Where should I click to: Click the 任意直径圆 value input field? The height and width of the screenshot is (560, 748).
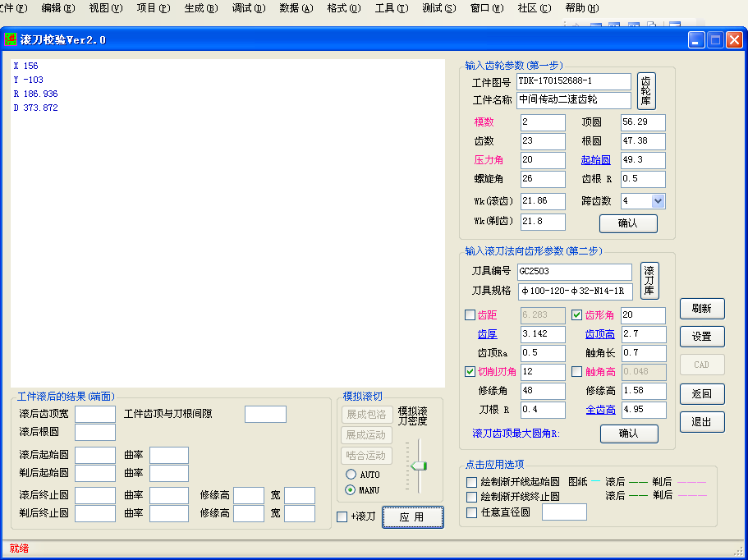click(564, 512)
